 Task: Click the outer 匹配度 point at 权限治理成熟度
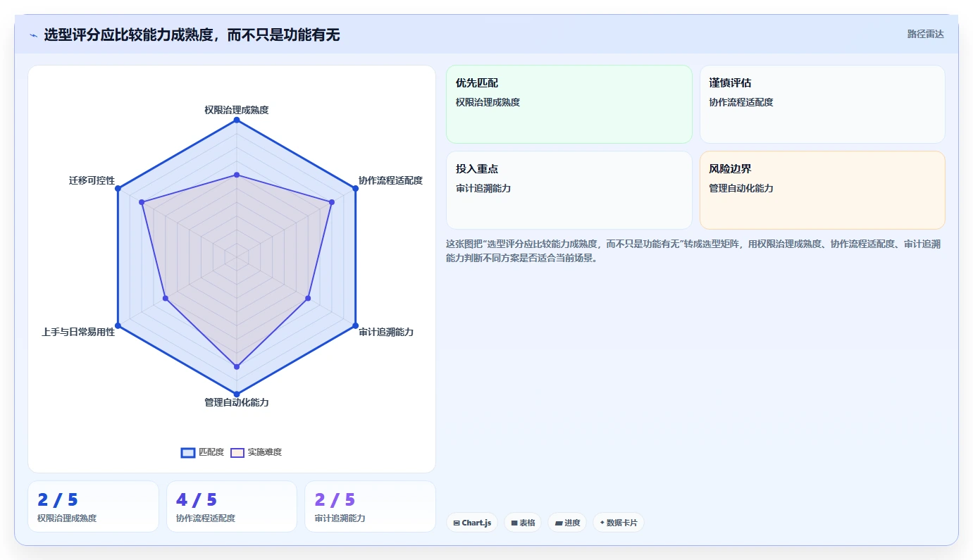pyautogui.click(x=237, y=120)
